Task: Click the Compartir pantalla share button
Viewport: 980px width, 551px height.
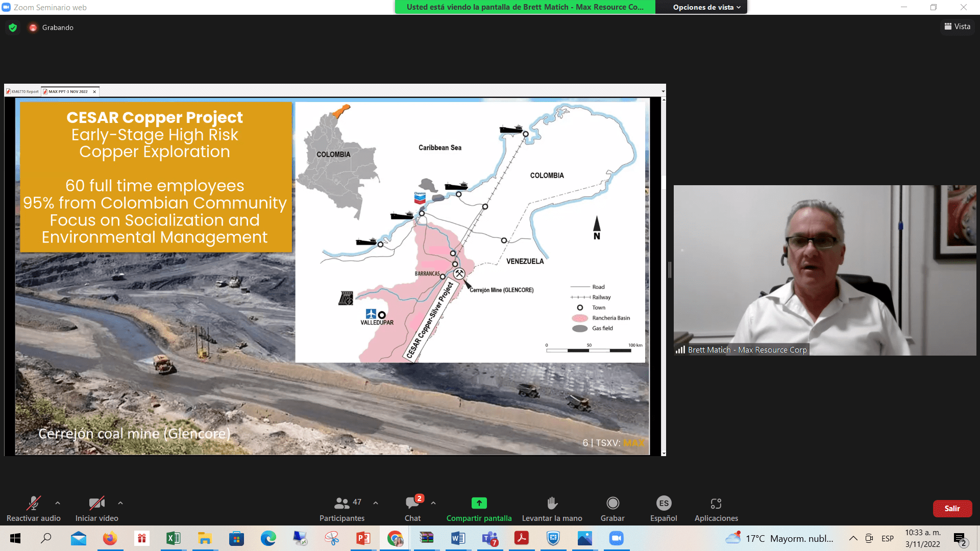Action: pos(479,509)
